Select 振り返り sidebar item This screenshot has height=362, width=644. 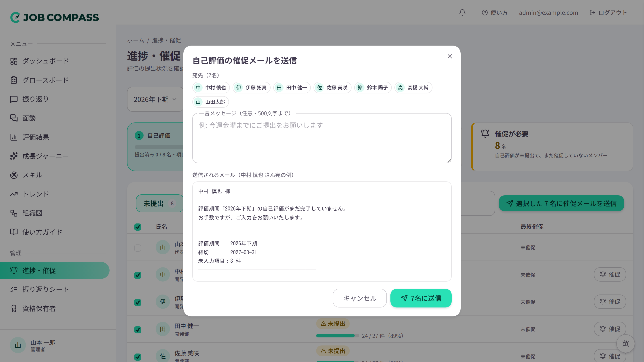[x=55, y=99]
